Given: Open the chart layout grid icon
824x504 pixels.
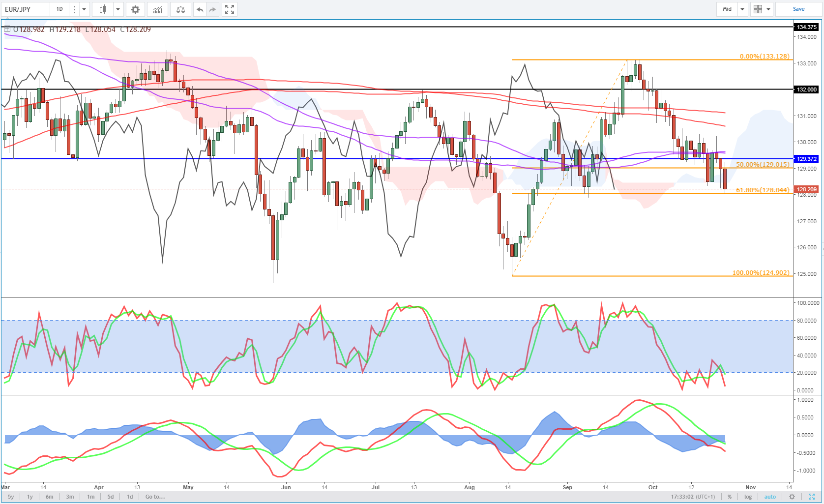Looking at the screenshot, I should point(758,9).
